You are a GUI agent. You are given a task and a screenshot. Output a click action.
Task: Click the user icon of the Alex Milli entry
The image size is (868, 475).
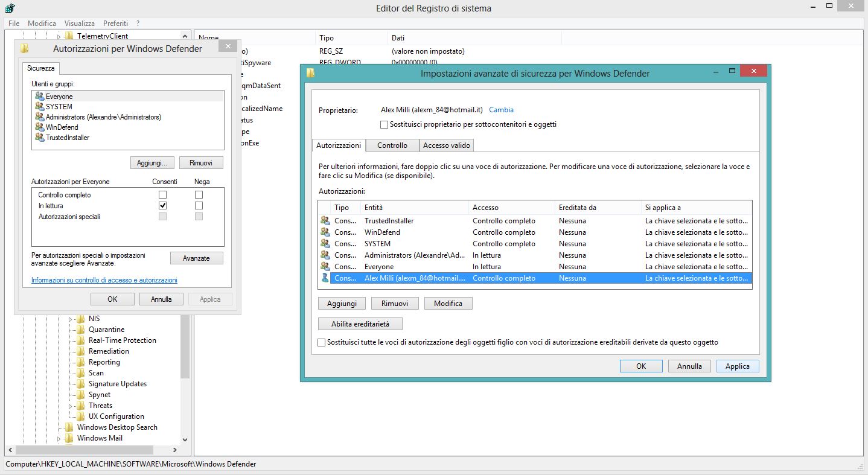(325, 278)
